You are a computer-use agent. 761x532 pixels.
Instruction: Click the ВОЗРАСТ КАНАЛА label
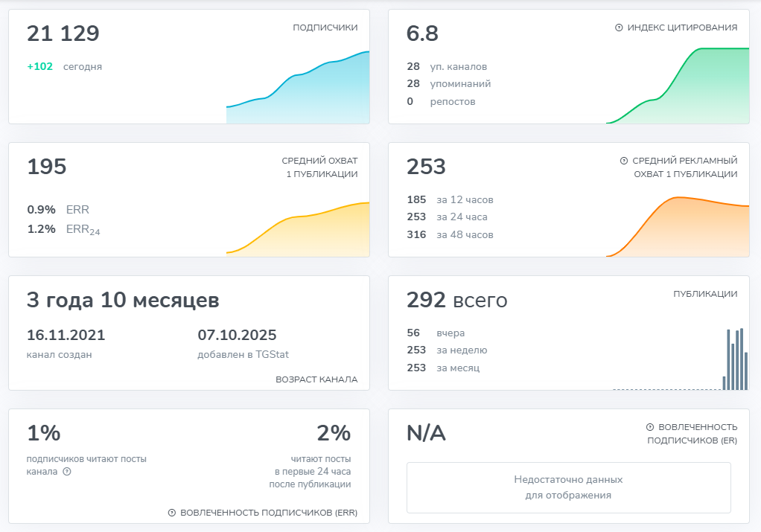[x=316, y=379]
